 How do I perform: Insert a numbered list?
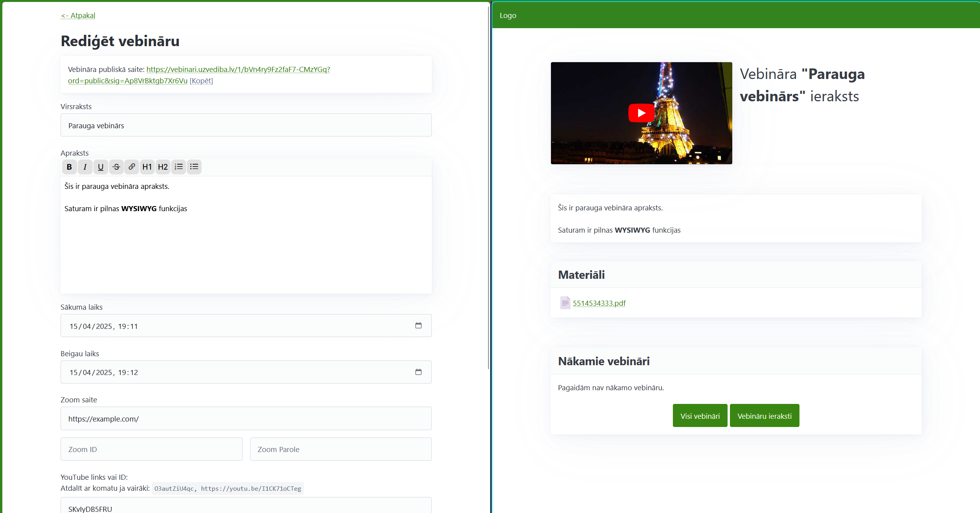179,167
